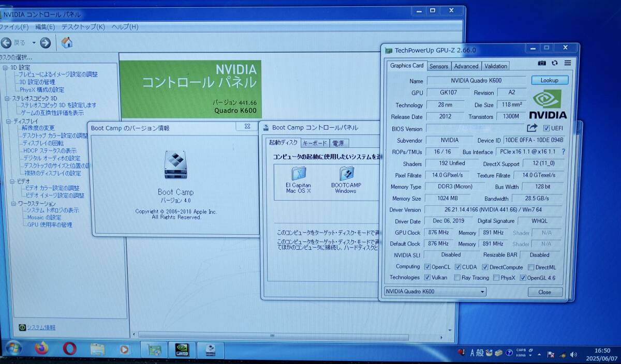Open PhysX 構成の設定 in the task tree
The width and height of the screenshot is (621, 364).
pyautogui.click(x=42, y=89)
